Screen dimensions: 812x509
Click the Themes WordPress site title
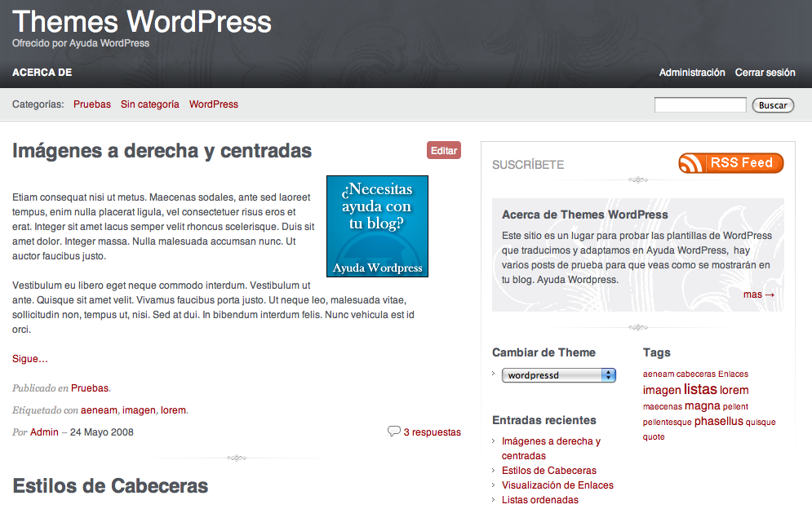coord(142,20)
